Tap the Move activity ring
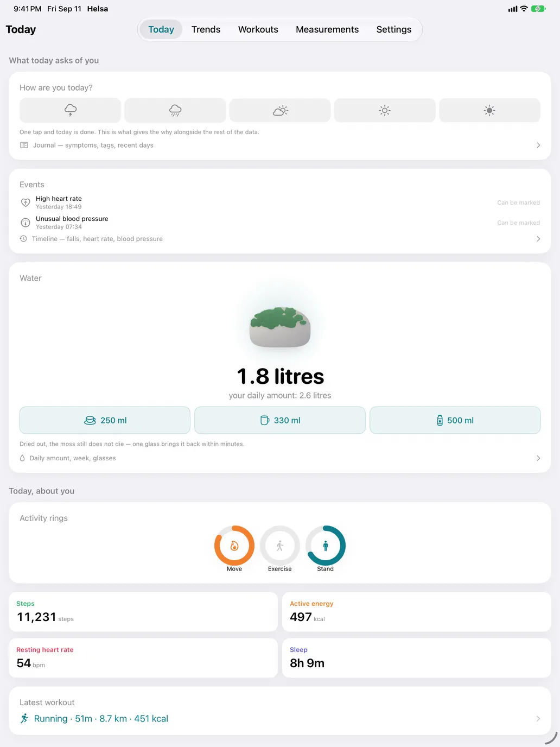Viewport: 560px width, 747px height. coord(234,546)
